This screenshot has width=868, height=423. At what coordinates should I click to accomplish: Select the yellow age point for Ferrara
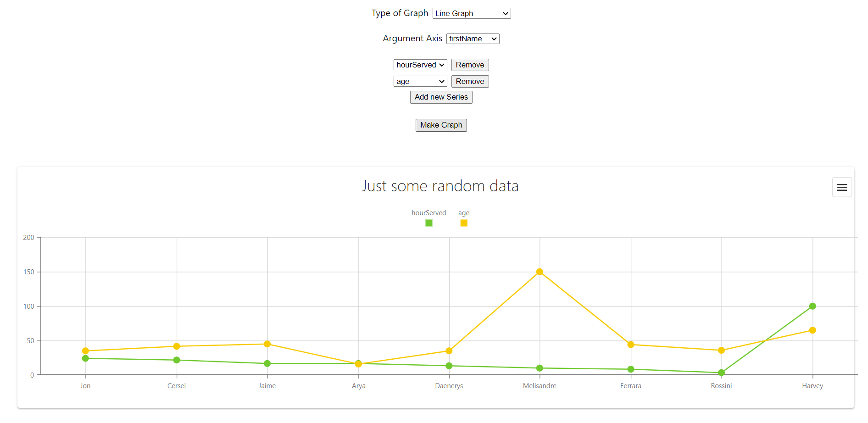point(631,345)
